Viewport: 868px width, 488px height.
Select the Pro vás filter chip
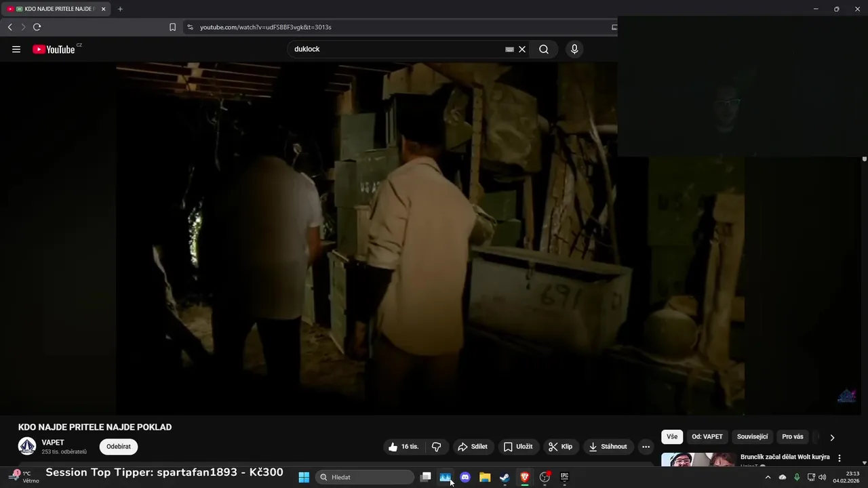[x=793, y=437]
